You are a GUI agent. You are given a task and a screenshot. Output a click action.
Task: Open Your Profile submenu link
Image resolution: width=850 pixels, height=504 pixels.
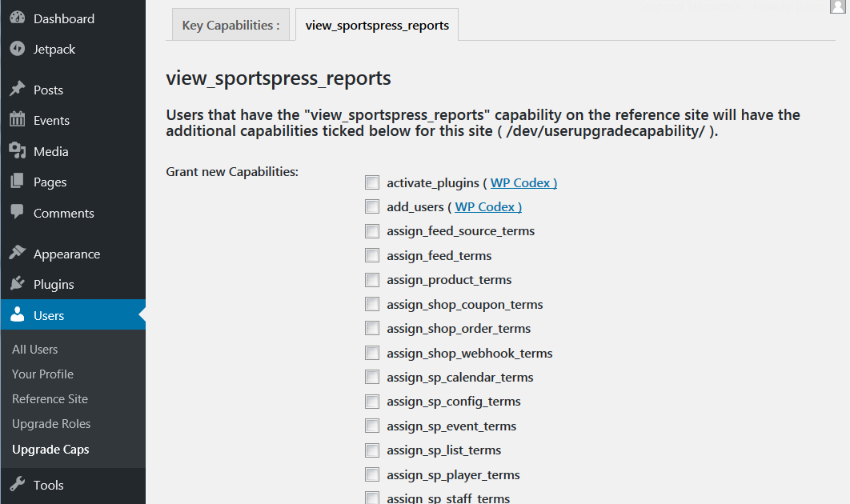pos(43,374)
